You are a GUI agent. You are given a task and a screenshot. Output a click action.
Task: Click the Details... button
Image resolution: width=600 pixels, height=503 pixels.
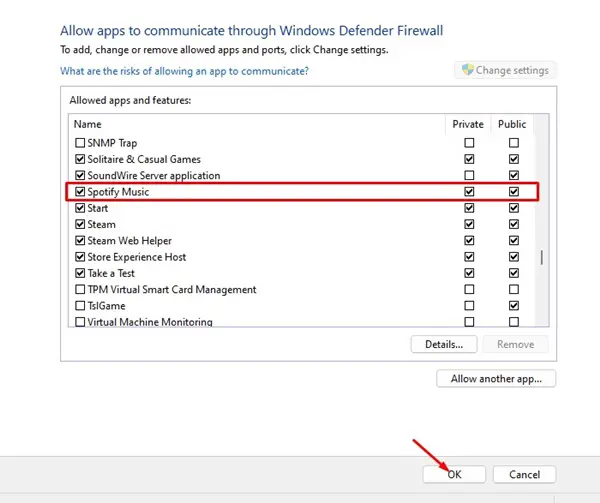444,344
